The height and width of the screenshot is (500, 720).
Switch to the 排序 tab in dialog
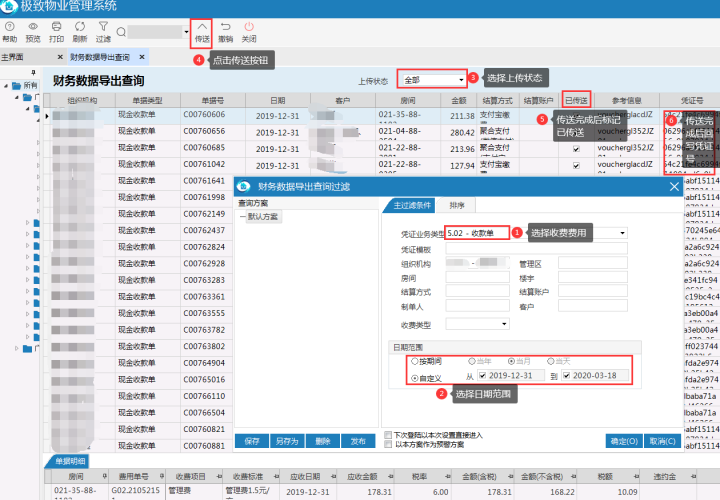[456, 205]
